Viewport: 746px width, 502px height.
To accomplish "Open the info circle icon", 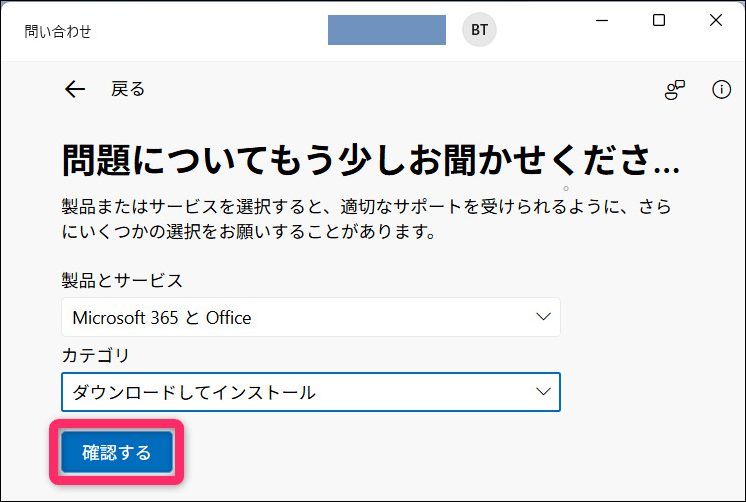I will pyautogui.click(x=721, y=89).
